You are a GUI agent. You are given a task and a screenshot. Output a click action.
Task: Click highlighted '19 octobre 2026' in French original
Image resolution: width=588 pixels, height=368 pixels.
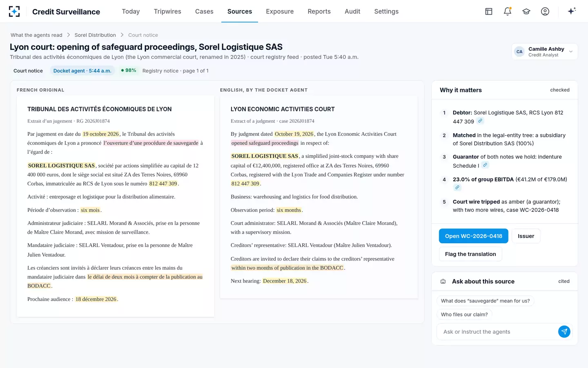pyautogui.click(x=101, y=134)
